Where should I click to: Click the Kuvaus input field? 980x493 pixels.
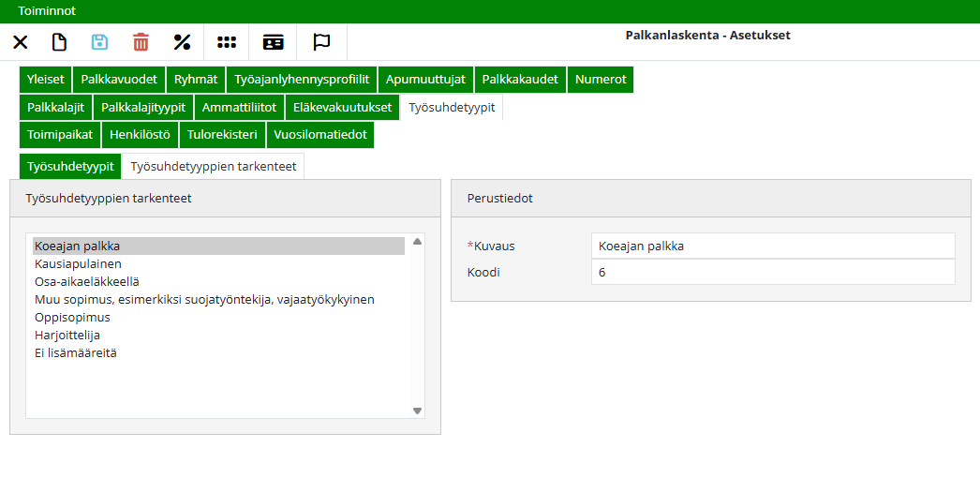coord(773,246)
